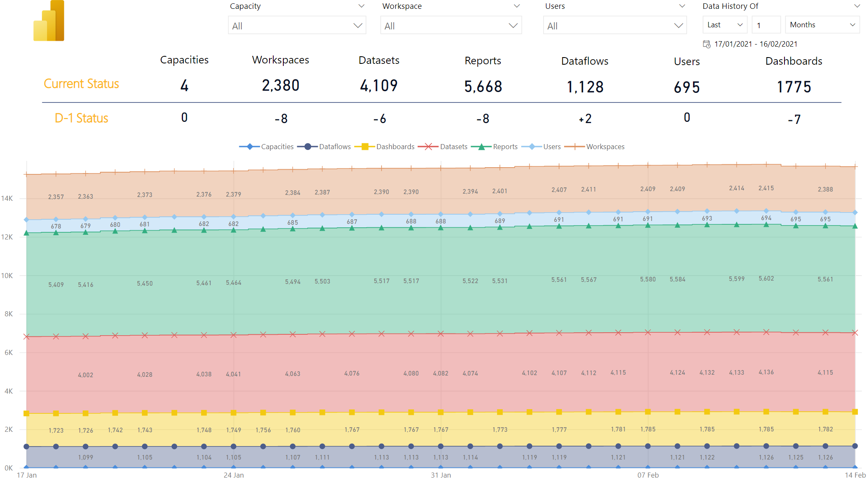Viewport: 868px width, 486px height.
Task: Click the 07 Feb axis label
Action: point(648,475)
